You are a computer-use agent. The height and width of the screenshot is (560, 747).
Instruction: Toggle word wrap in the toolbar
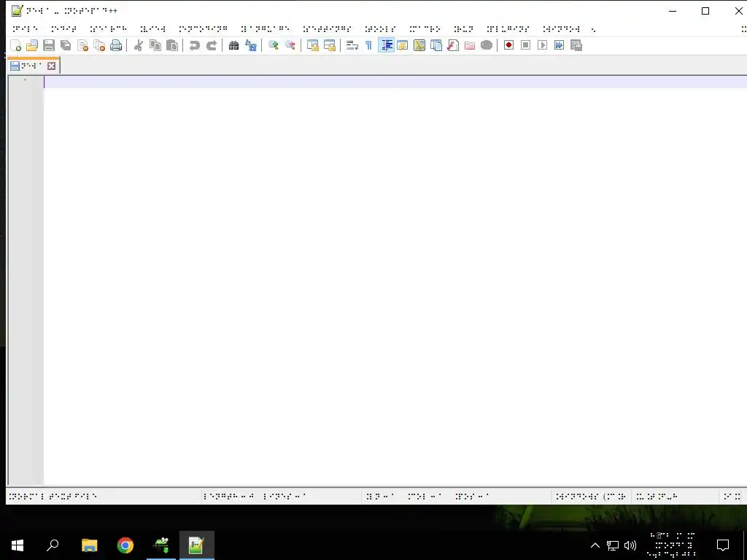tap(352, 45)
